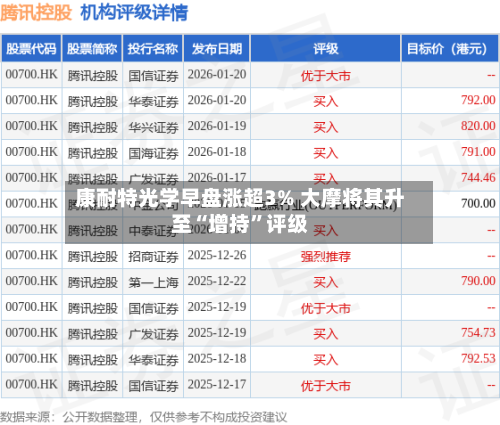Click 买入 rating in 国海证券 row
Screen dimensions: 500x425
pos(326,153)
